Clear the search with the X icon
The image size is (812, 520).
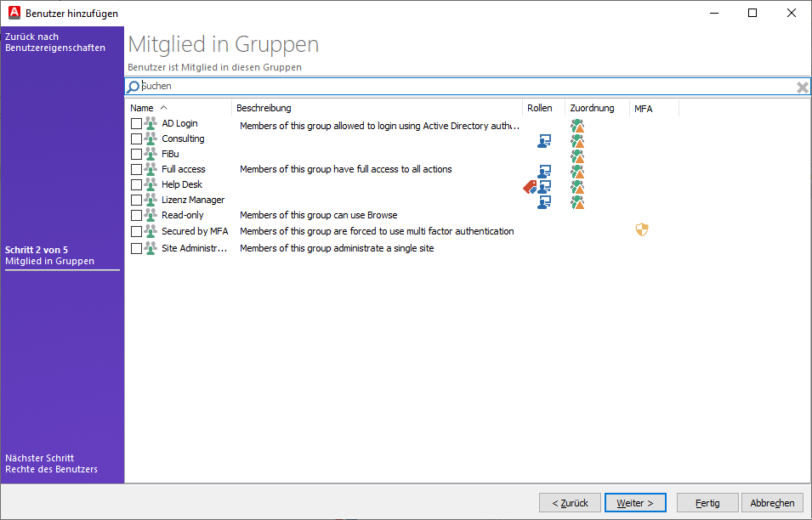click(x=802, y=88)
